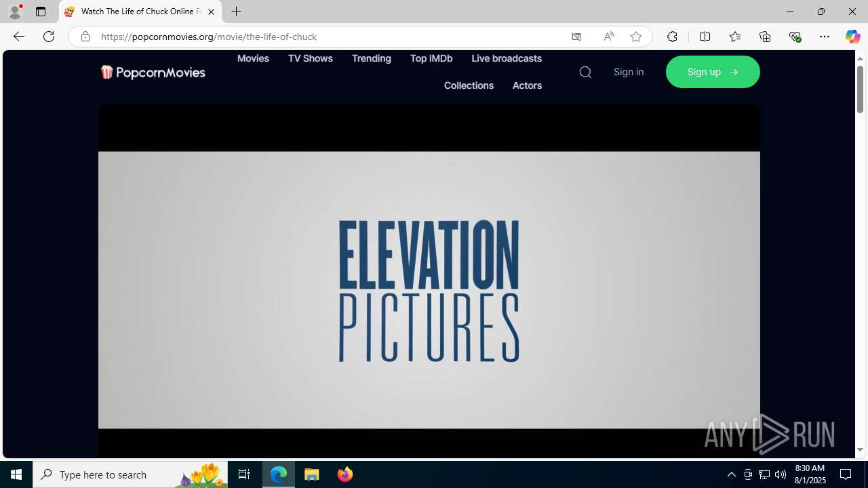Image resolution: width=868 pixels, height=488 pixels.
Task: Open the Top IMDb page
Action: click(x=431, y=58)
